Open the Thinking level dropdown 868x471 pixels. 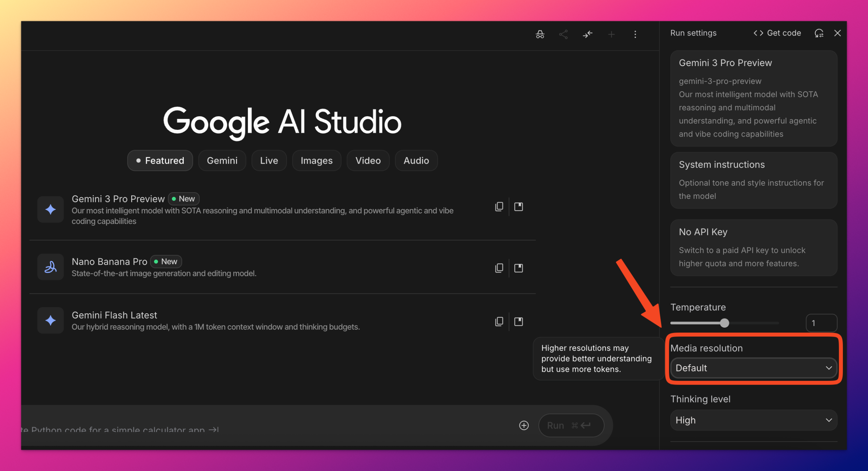[x=753, y=420]
